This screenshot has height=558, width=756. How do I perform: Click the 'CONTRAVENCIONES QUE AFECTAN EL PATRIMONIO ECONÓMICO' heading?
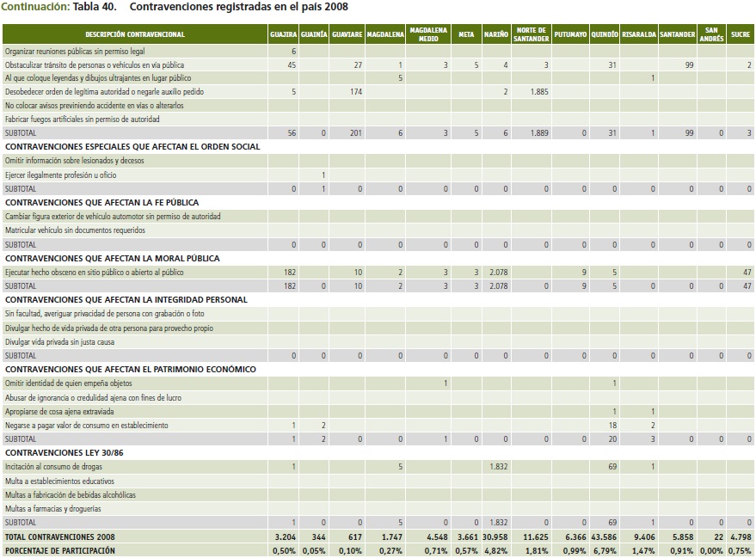[130, 370]
